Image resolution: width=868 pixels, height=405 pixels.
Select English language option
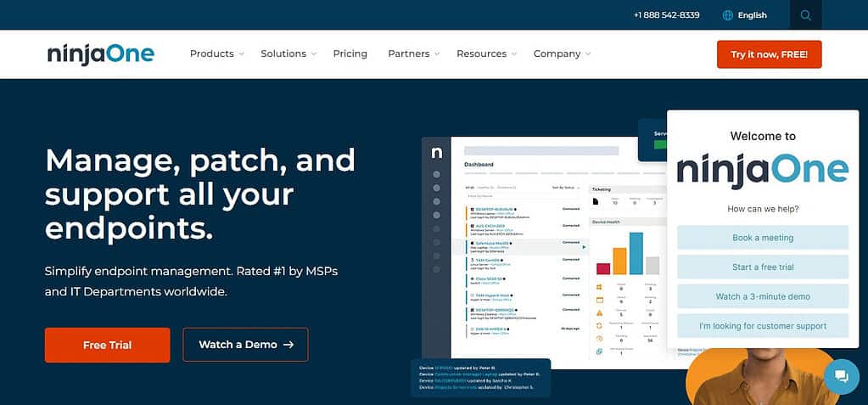point(752,15)
